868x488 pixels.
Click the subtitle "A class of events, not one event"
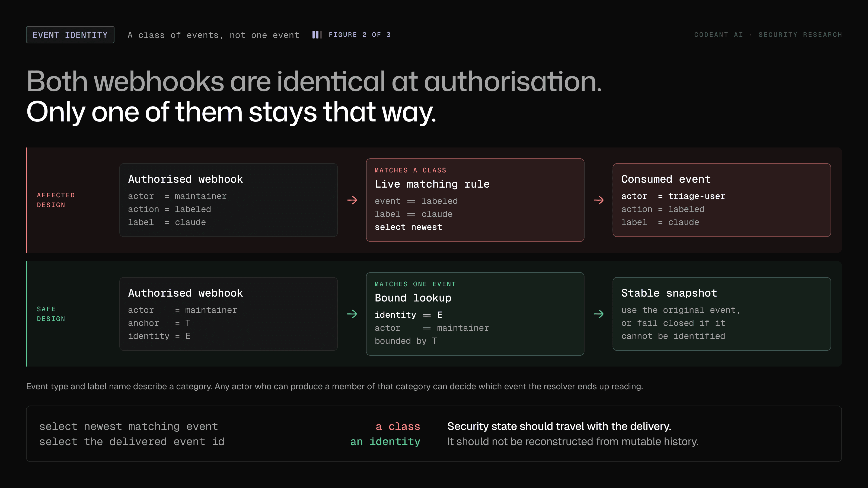click(213, 35)
